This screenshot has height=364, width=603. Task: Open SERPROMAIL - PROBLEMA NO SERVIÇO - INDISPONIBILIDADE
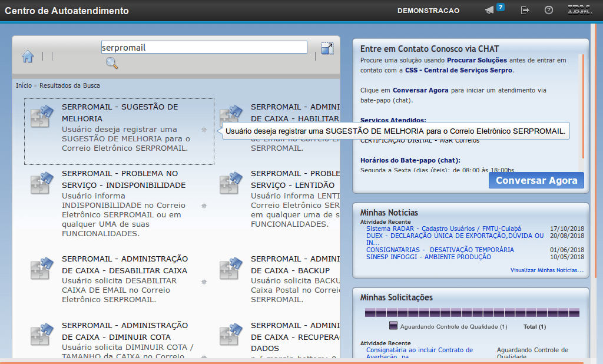(x=124, y=179)
